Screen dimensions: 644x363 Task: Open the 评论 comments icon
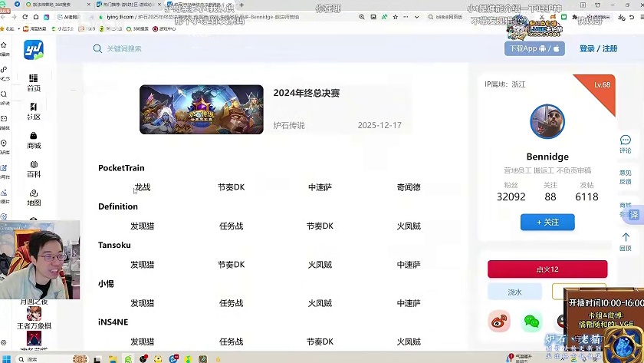point(626,144)
